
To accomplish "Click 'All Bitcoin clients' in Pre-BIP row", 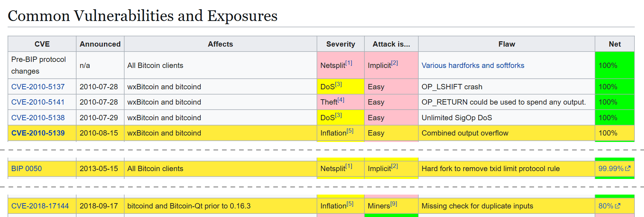I will pyautogui.click(x=155, y=65).
